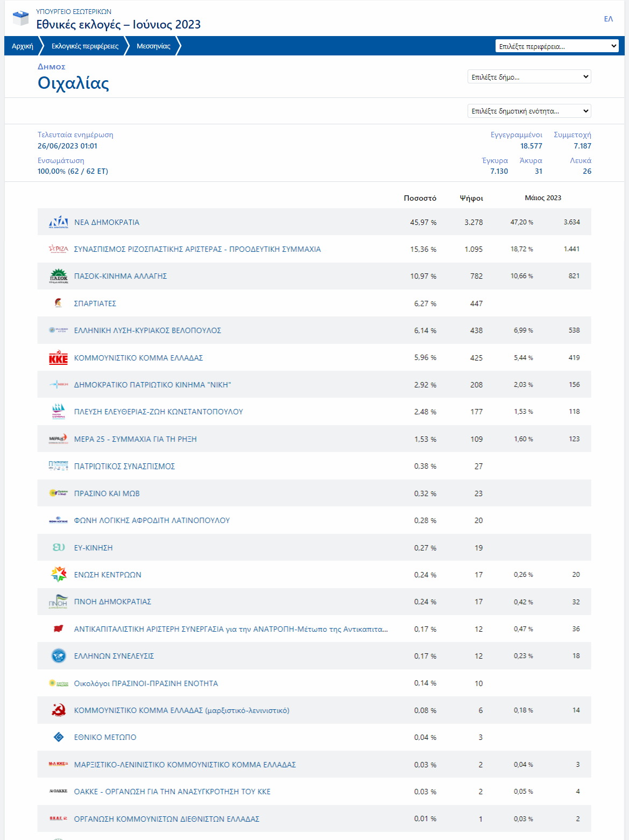Viewport: 629px width, 840px height.
Task: Click the ΜΕΡΑ 25 party logo
Action: point(59,439)
